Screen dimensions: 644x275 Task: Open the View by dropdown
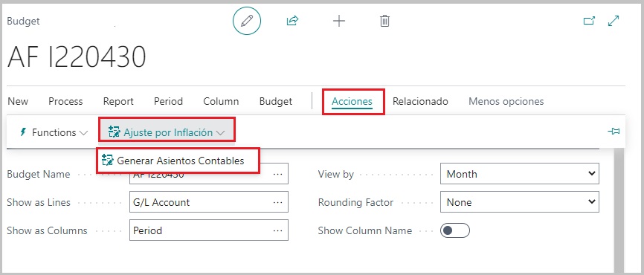[x=520, y=174]
